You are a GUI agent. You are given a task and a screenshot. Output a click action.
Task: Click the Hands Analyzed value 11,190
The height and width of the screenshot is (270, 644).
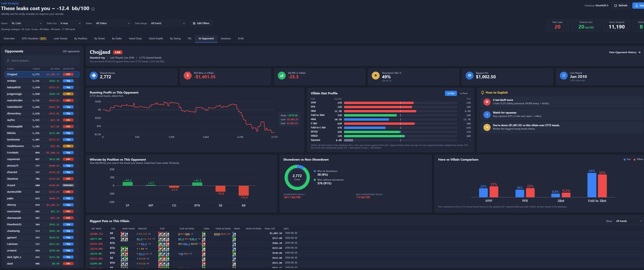pos(617,27)
